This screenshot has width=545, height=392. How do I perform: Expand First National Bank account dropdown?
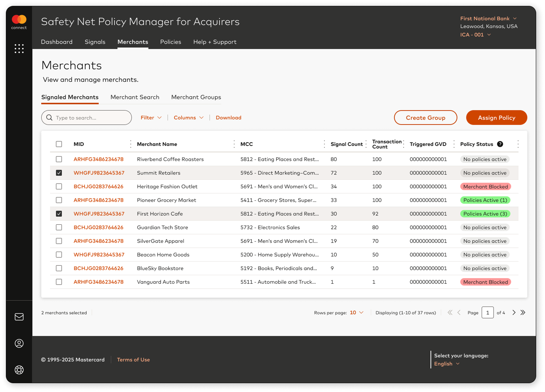click(489, 18)
